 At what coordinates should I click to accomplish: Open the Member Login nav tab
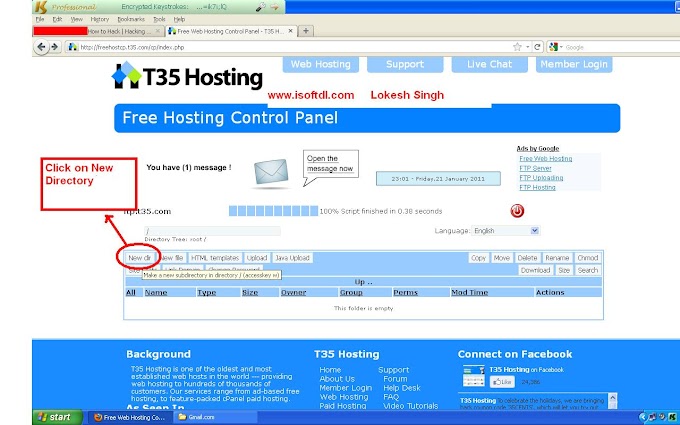(x=574, y=64)
